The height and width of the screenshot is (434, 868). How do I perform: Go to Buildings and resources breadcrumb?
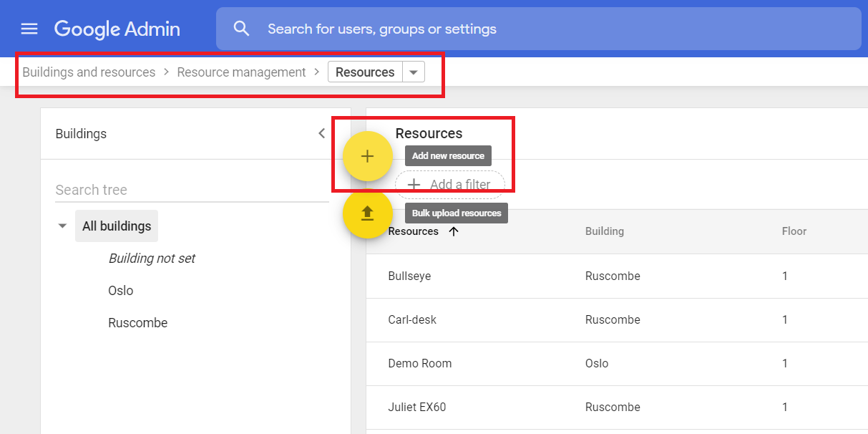89,72
